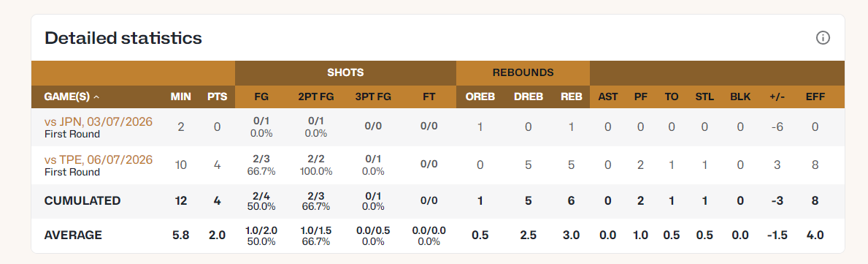Open the vs TPE, 06/07/2026 game link
Image resolution: width=868 pixels, height=264 pixels.
coord(99,159)
